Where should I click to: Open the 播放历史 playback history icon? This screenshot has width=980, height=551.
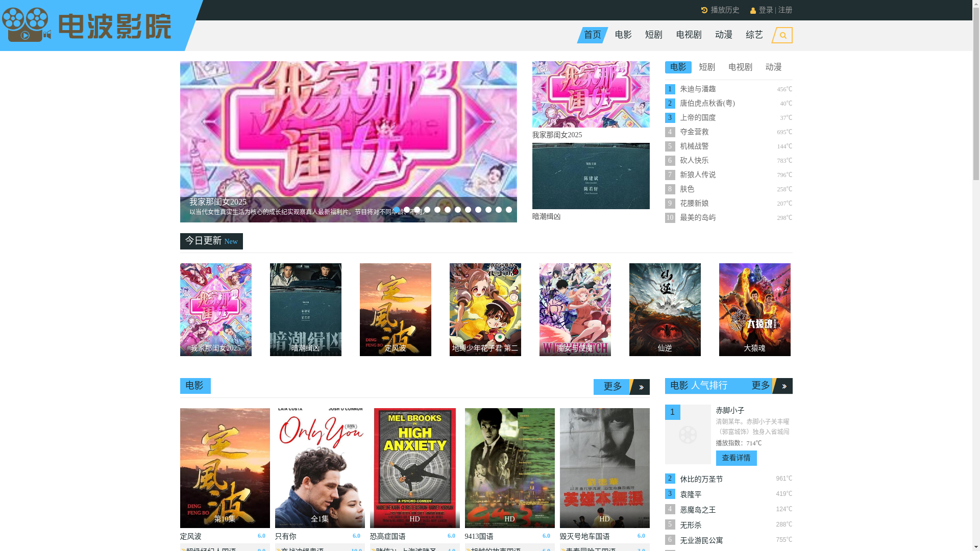click(x=704, y=10)
